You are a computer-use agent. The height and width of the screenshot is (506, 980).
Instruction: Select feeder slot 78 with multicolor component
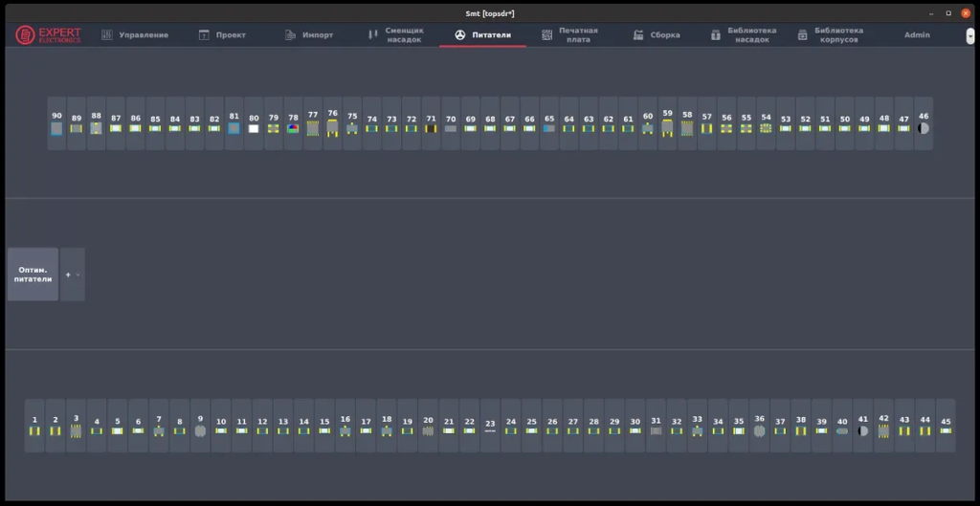pyautogui.click(x=293, y=123)
